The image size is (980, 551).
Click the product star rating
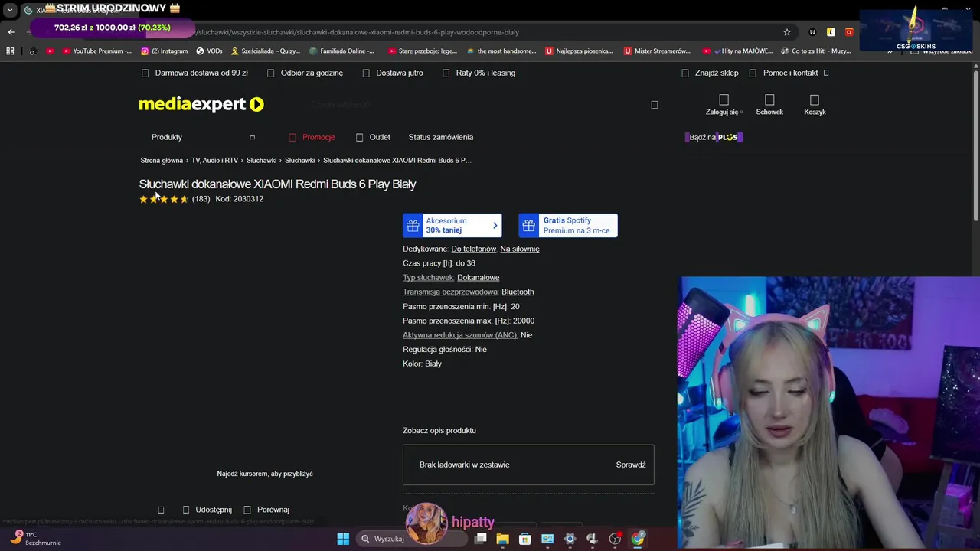(164, 199)
